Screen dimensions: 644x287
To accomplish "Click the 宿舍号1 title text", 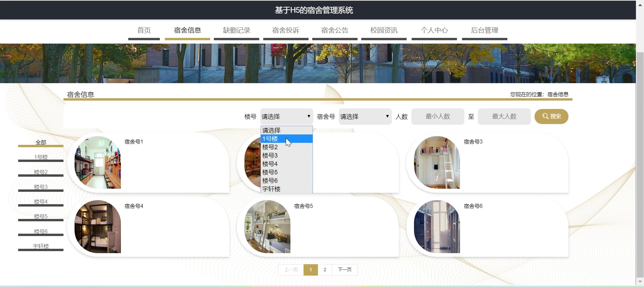I will [134, 142].
